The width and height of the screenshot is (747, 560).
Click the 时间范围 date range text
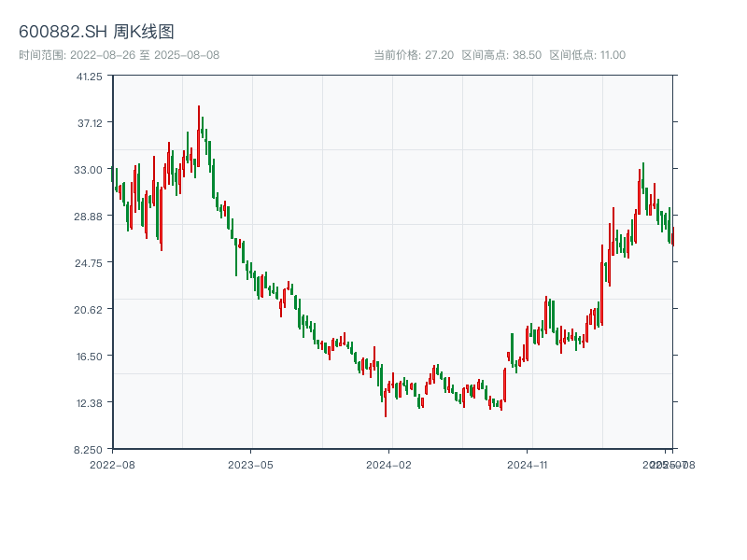pyautogui.click(x=119, y=55)
